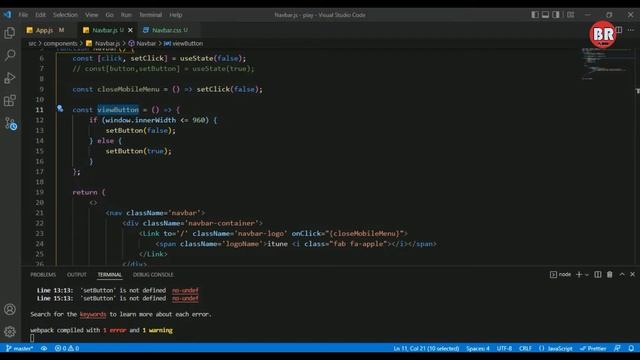The width and height of the screenshot is (640, 360).
Task: Toggle bottom panel layout icon
Action: (545, 15)
